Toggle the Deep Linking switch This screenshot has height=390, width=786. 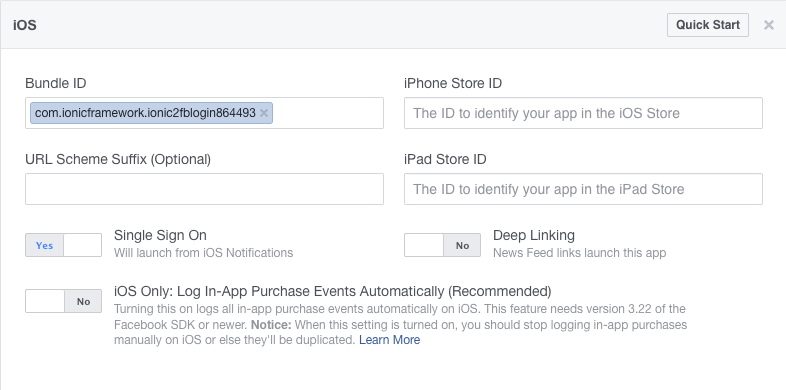442,245
